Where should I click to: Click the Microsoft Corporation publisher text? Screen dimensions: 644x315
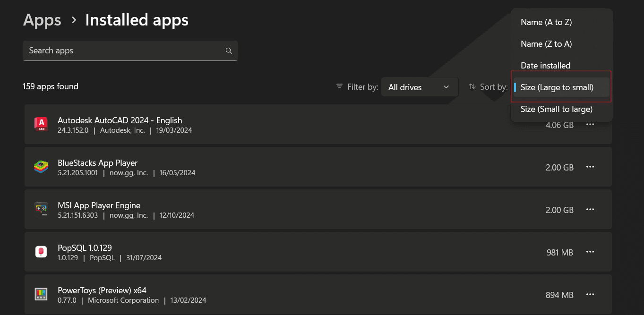[123, 300]
